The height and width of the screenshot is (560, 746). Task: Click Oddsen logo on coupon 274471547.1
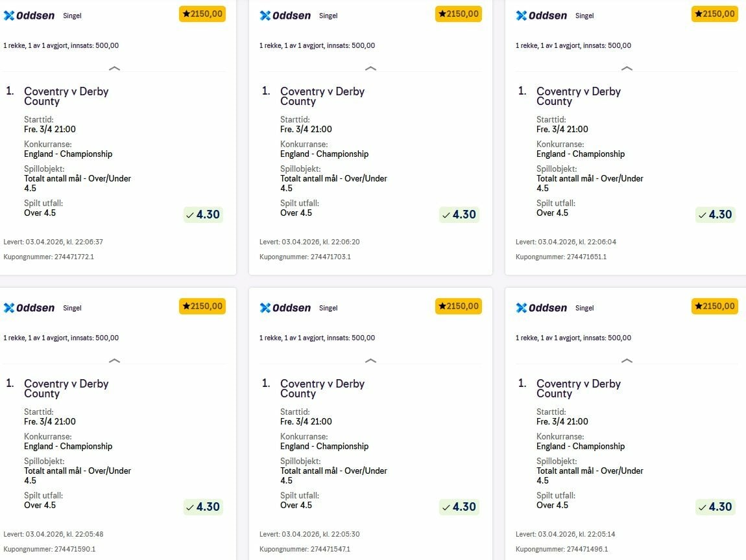(x=285, y=308)
